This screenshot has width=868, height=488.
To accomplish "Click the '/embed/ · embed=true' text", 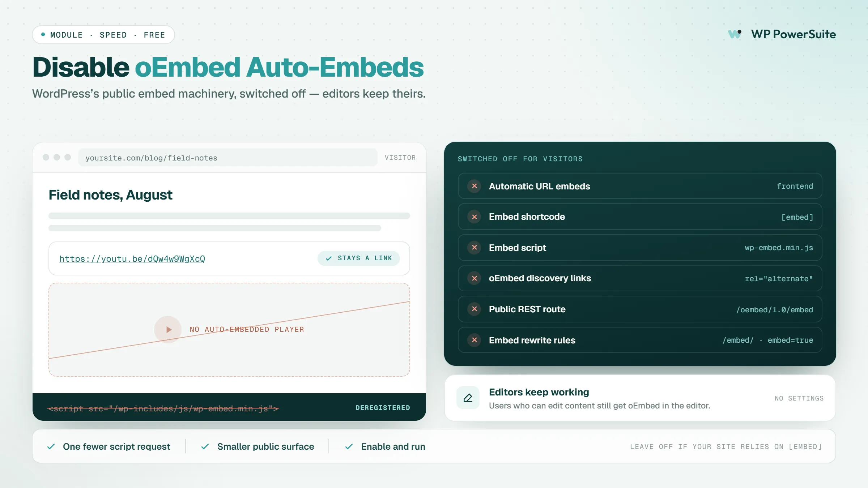I will (768, 340).
